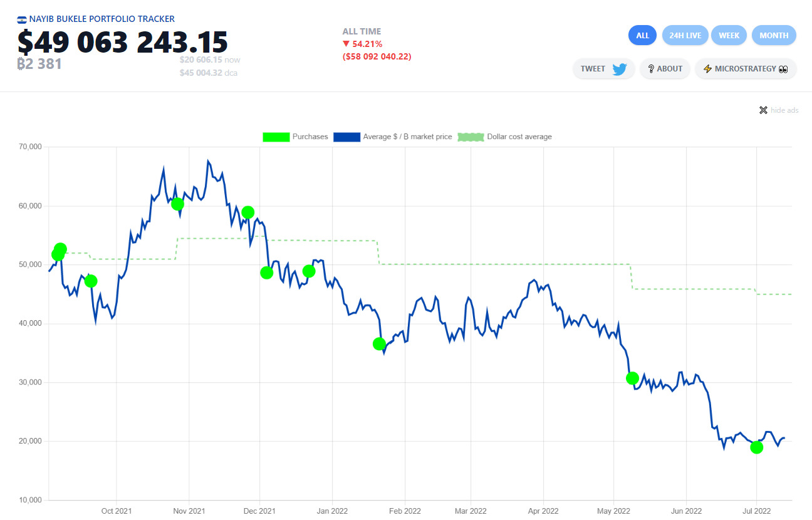This screenshot has height=520, width=812.
Task: Click the $20 606.15 now price
Action: click(210, 60)
